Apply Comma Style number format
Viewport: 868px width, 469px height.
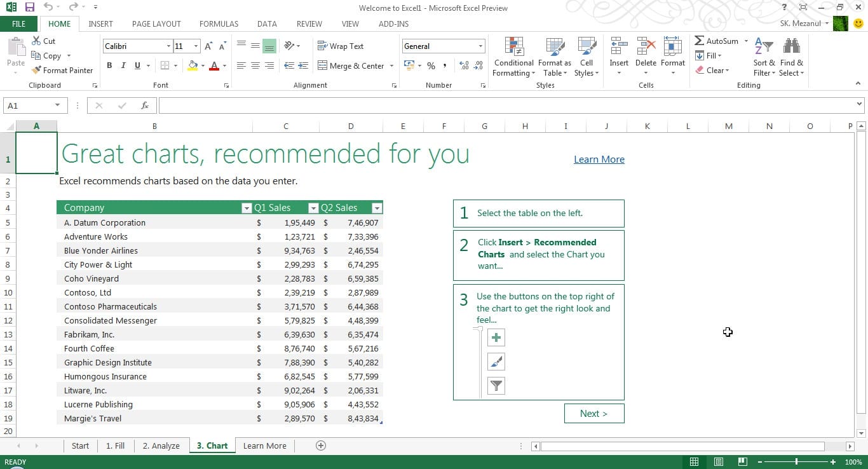pos(445,65)
